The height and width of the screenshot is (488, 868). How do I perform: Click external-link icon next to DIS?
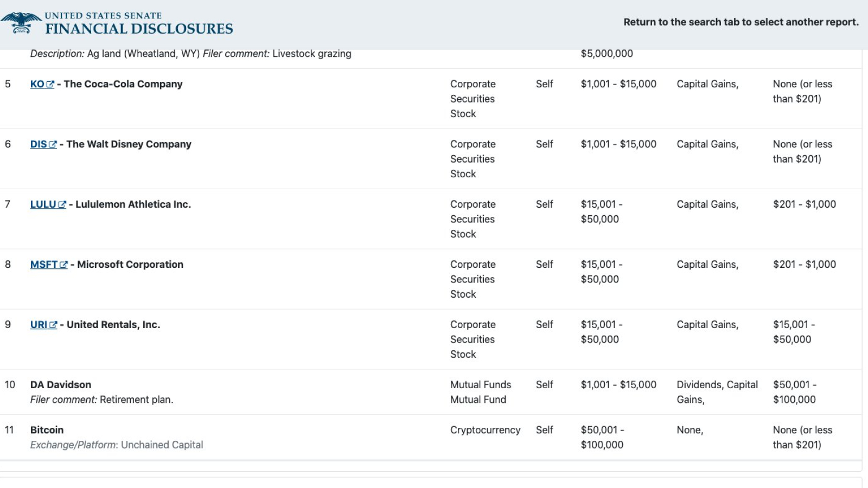pos(53,145)
